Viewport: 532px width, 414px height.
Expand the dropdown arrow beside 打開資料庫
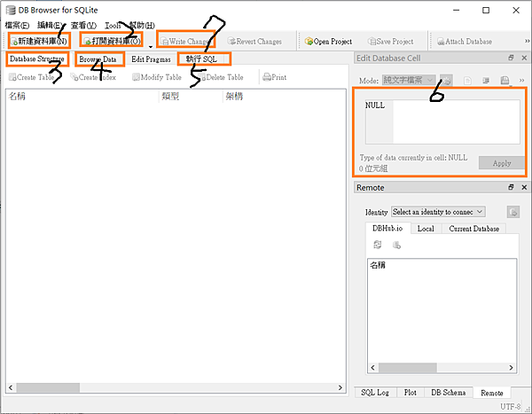pos(151,46)
